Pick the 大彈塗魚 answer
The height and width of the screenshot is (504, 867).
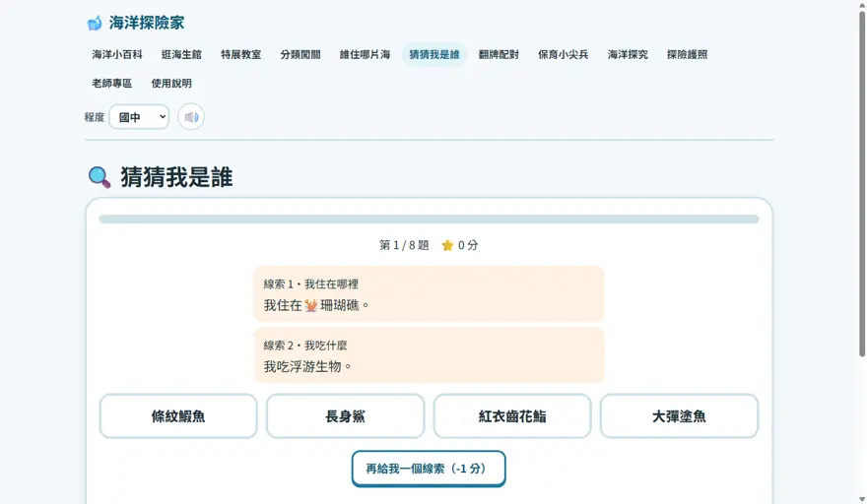click(x=679, y=416)
